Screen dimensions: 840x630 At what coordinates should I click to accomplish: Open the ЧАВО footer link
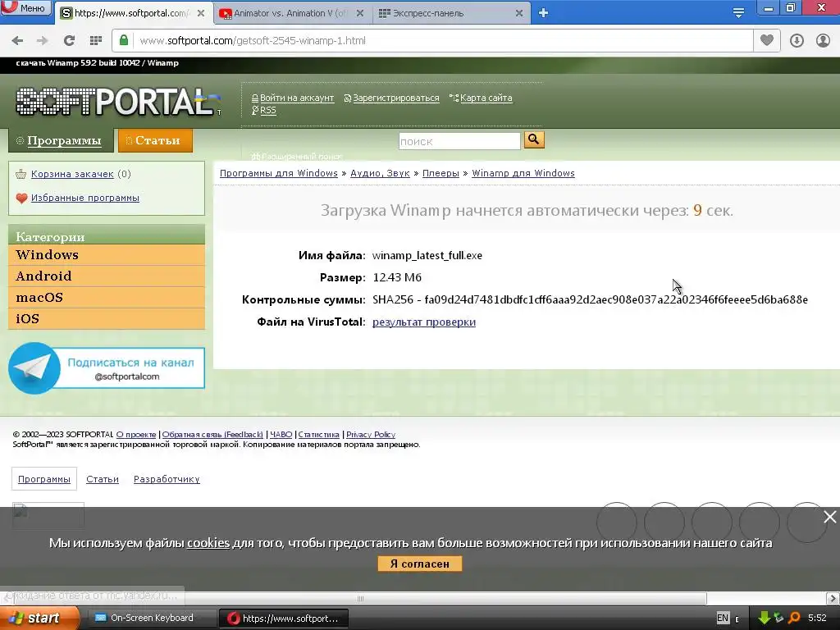pos(281,435)
